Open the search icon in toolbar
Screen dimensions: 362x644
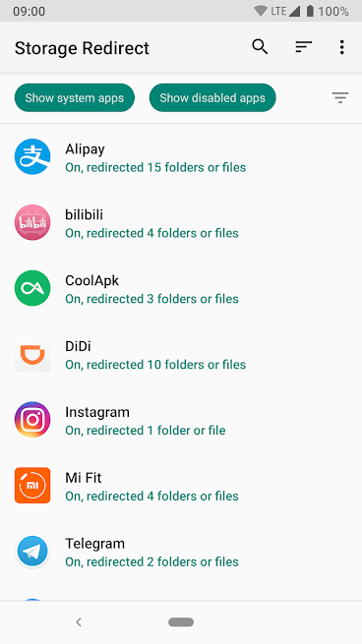tap(260, 47)
